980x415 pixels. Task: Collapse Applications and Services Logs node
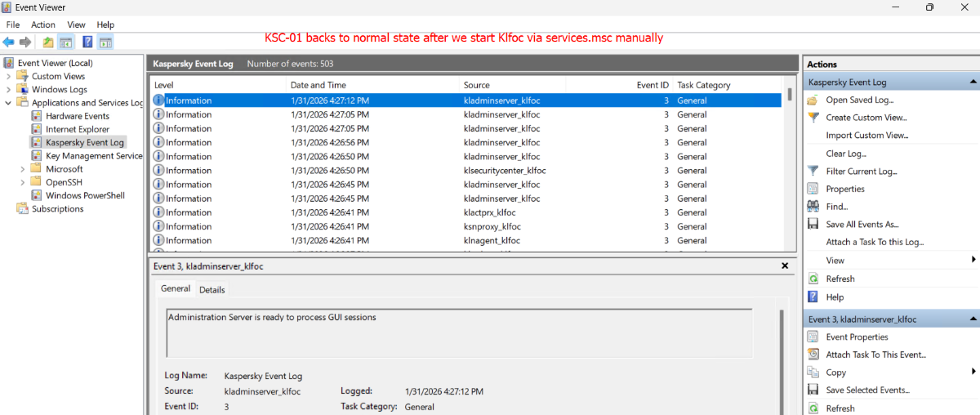[9, 103]
